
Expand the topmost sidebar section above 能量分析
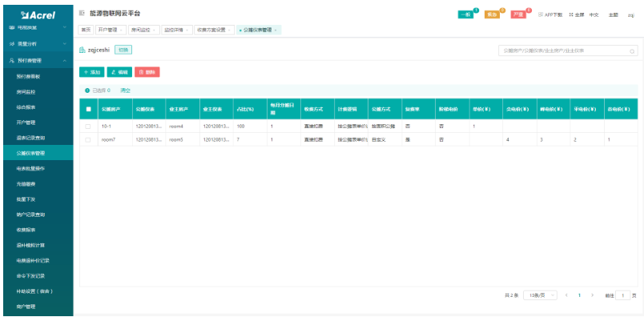click(38, 27)
